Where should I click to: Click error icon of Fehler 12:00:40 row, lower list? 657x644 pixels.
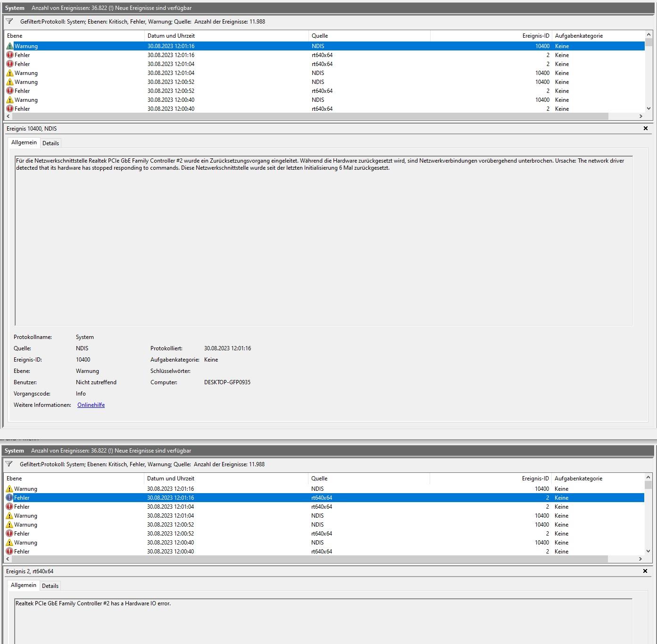tap(9, 552)
